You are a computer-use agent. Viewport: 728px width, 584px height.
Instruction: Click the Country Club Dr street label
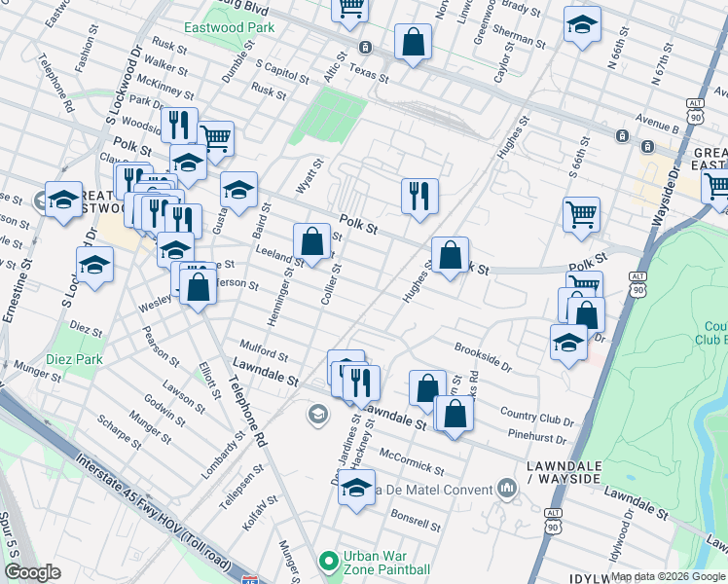pos(537,417)
